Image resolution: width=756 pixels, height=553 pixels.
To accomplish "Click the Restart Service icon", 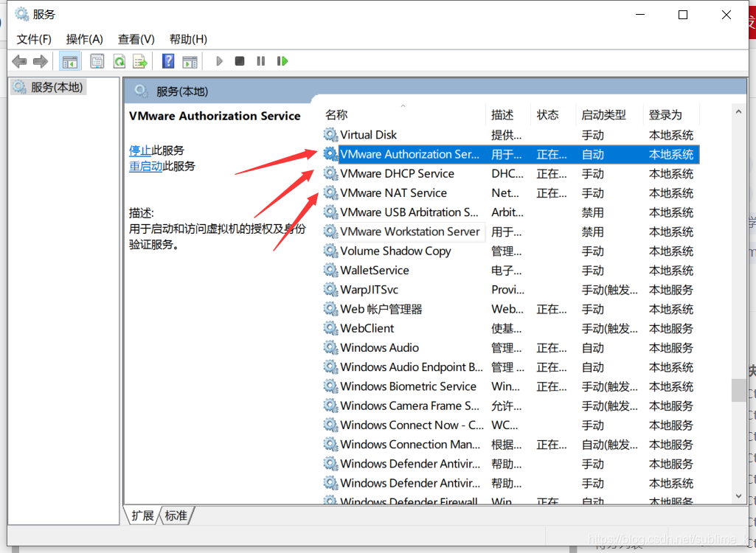I will click(x=282, y=61).
